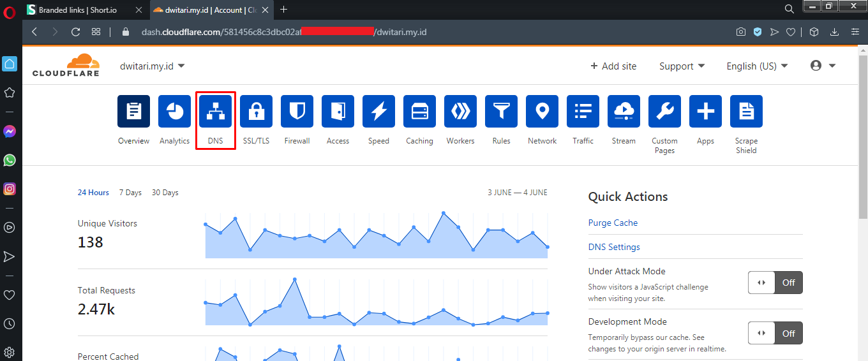The image size is (868, 361).
Task: Click the browser address bar
Action: coord(421,32)
